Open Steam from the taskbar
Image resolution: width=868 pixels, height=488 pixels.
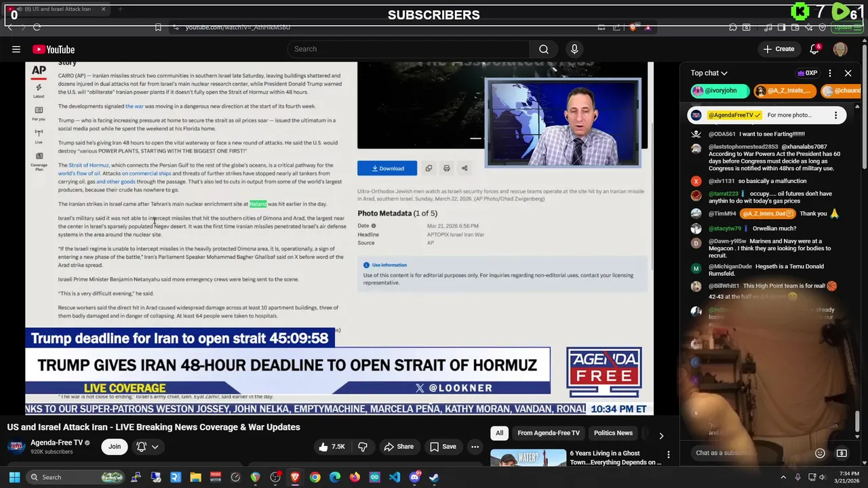pos(434,477)
